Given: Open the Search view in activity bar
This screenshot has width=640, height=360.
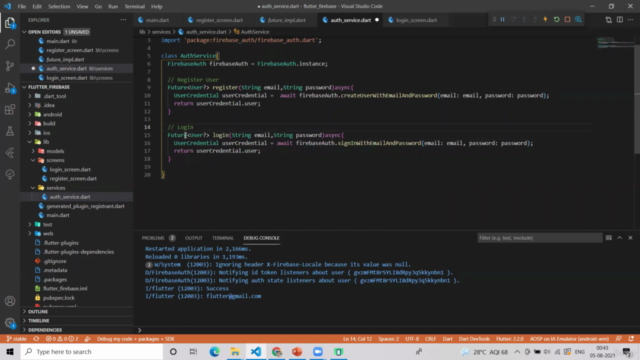Looking at the screenshot, I should click(x=10, y=44).
